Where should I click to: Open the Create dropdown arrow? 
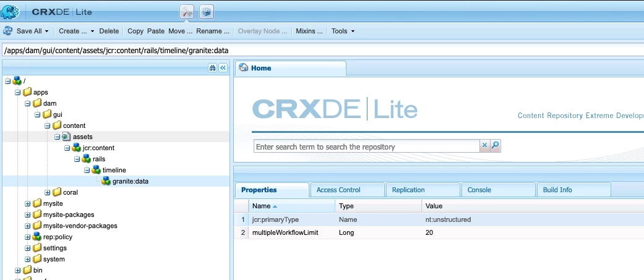(92, 31)
